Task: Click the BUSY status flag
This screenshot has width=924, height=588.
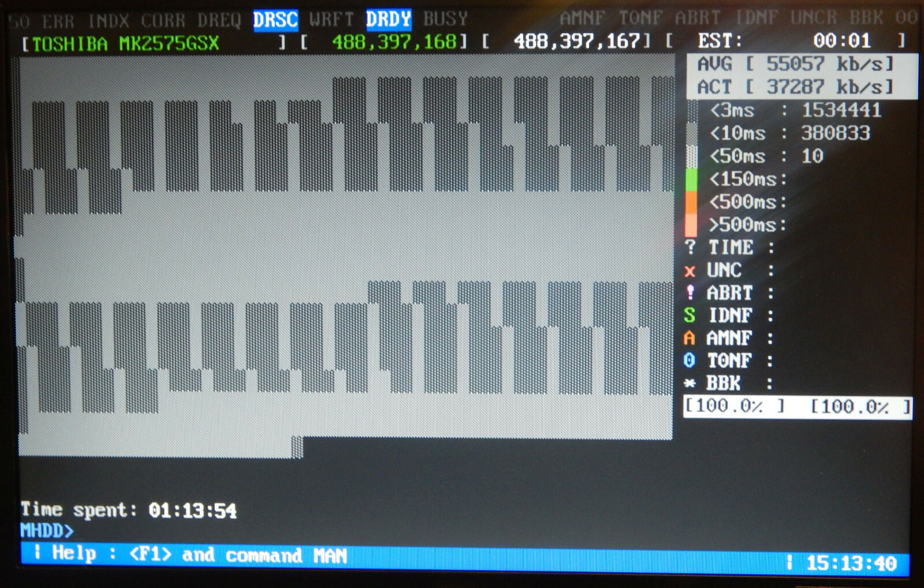Action: tap(445, 19)
